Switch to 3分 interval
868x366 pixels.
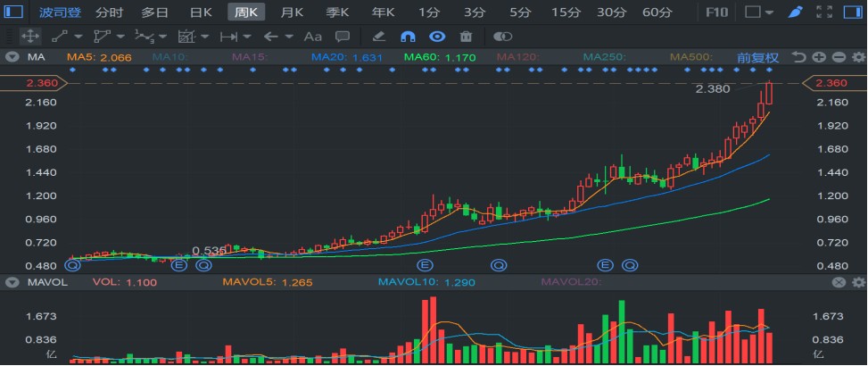475,12
